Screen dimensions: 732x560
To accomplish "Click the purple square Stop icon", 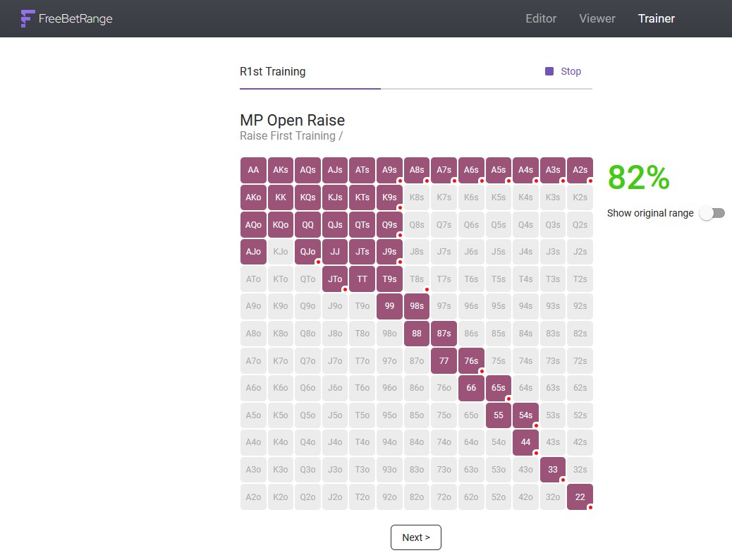I will click(548, 71).
